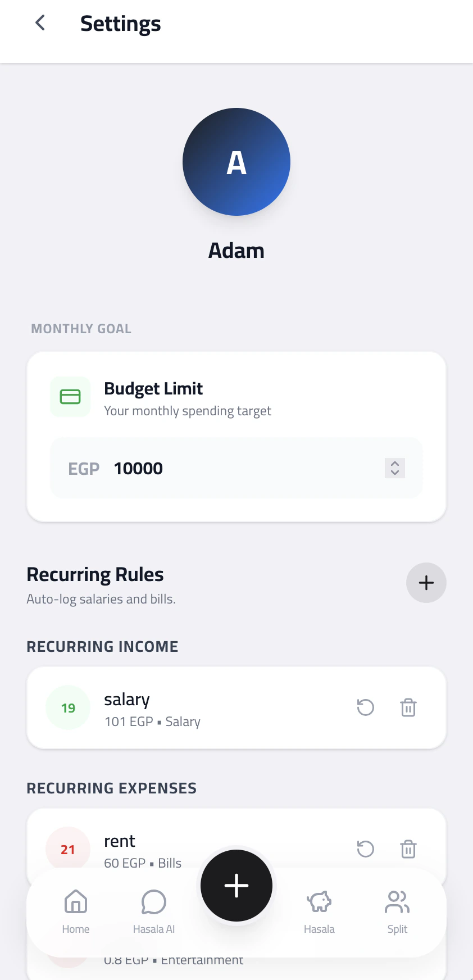
Task: Adjust budget with the number stepper arrows
Action: [x=395, y=468]
